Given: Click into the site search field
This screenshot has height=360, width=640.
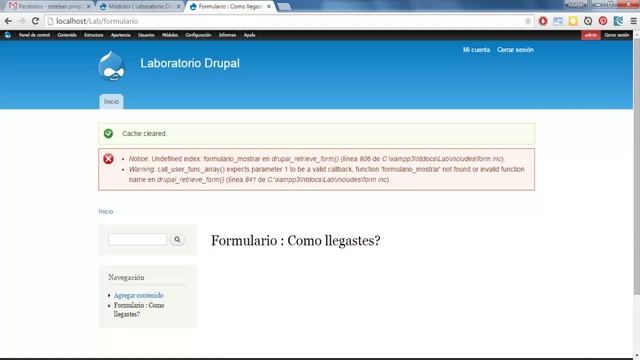Looking at the screenshot, I should 138,239.
